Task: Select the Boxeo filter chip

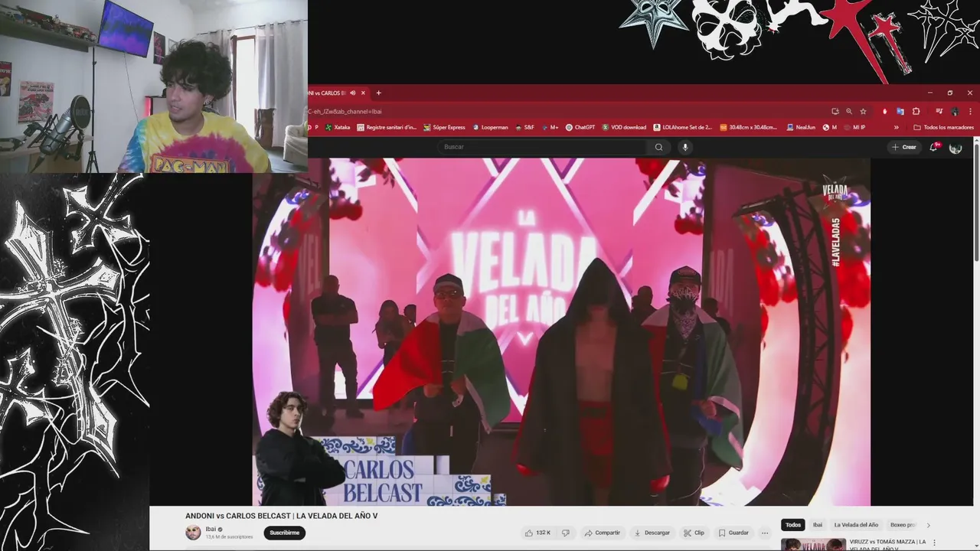Action: [903, 525]
